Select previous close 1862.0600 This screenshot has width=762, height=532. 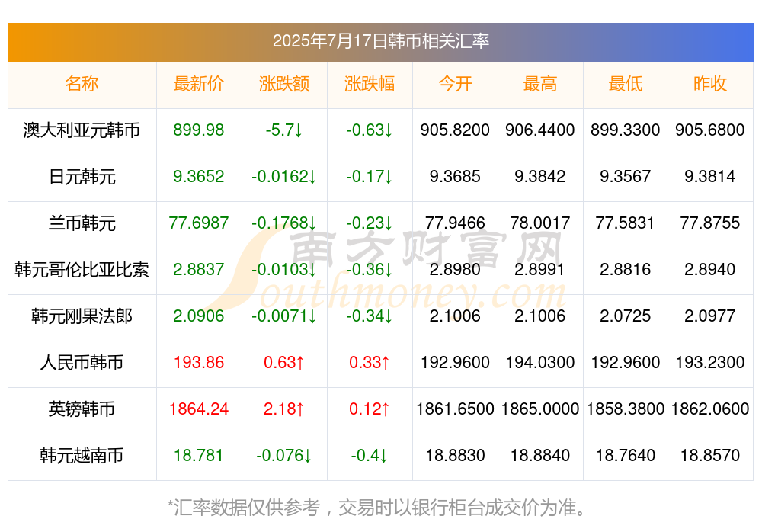(710, 409)
